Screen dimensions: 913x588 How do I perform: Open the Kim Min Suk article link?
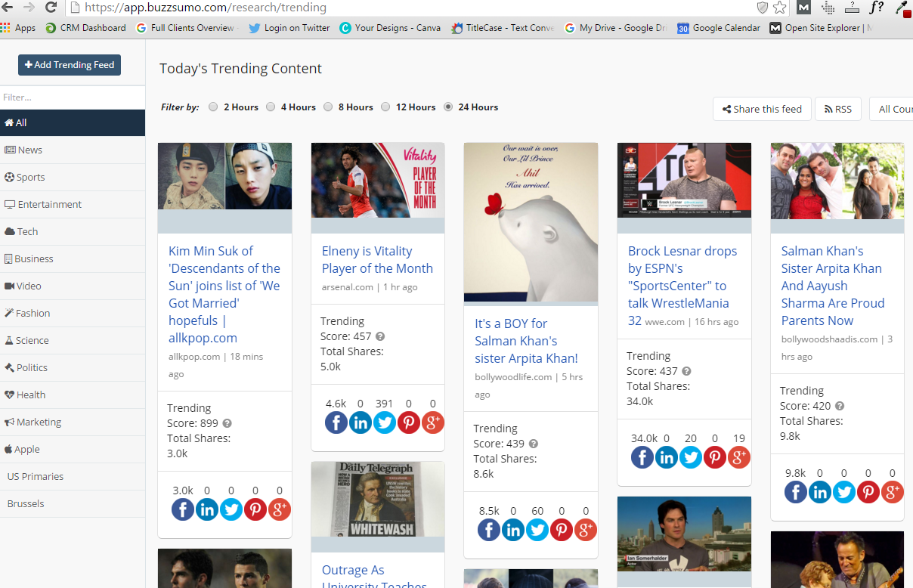tap(224, 294)
